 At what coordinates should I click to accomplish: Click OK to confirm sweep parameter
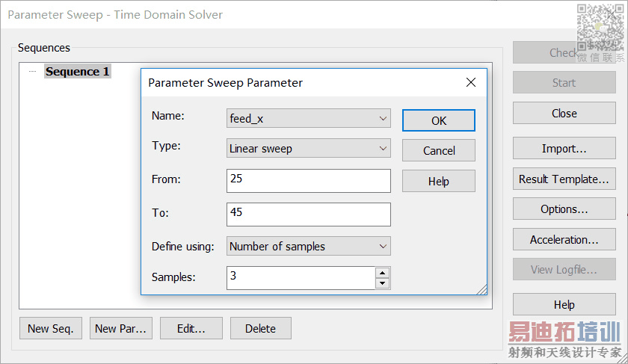tap(439, 120)
